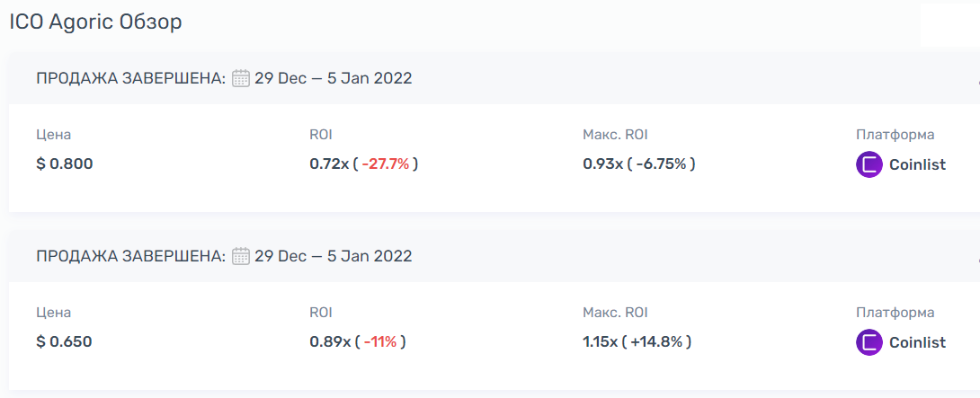The width and height of the screenshot is (980, 398).
Task: Click the 0.89x ROI value
Action: [329, 341]
